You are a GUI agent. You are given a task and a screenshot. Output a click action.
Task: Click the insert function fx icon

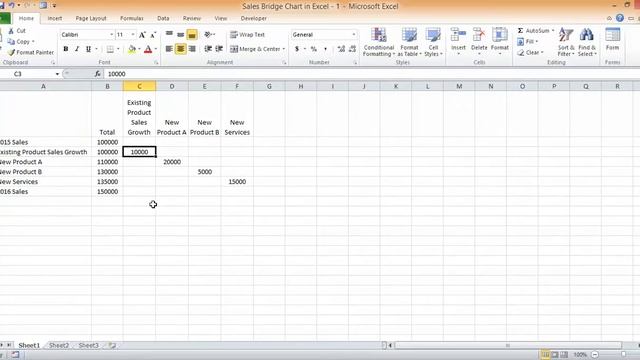pos(97,74)
